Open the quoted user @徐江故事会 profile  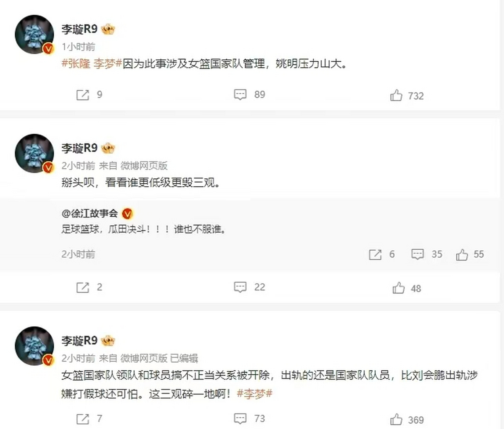coord(90,213)
